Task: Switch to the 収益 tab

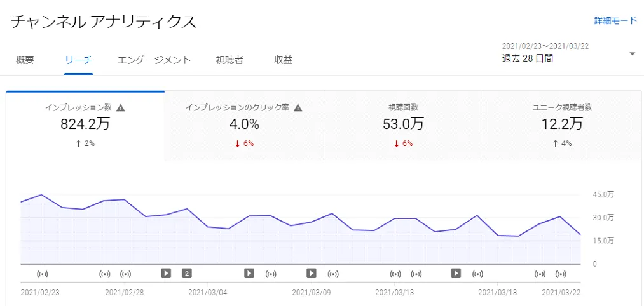Action: coord(284,60)
